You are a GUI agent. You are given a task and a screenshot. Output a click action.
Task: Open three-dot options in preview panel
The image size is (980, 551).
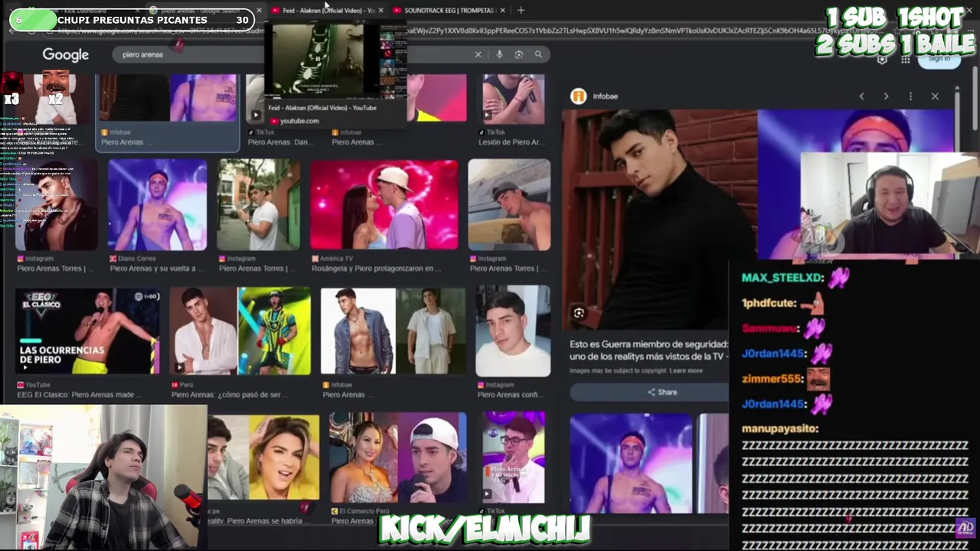(x=910, y=96)
